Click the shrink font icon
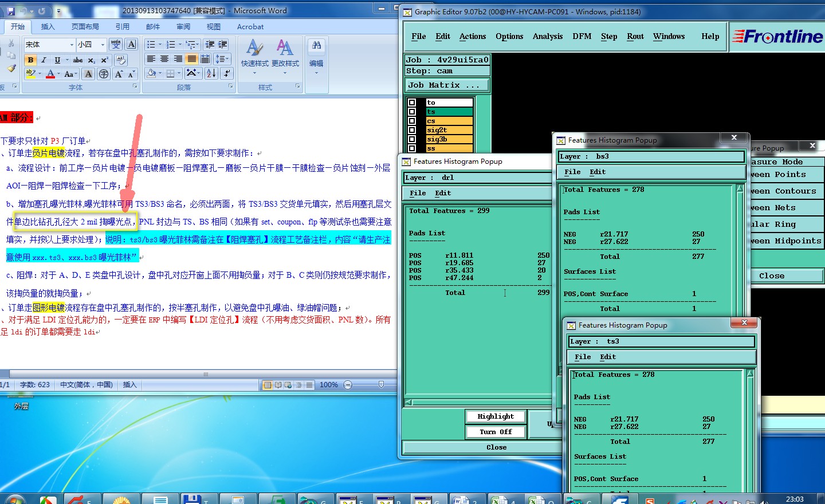Image resolution: width=825 pixels, height=504 pixels. click(131, 74)
